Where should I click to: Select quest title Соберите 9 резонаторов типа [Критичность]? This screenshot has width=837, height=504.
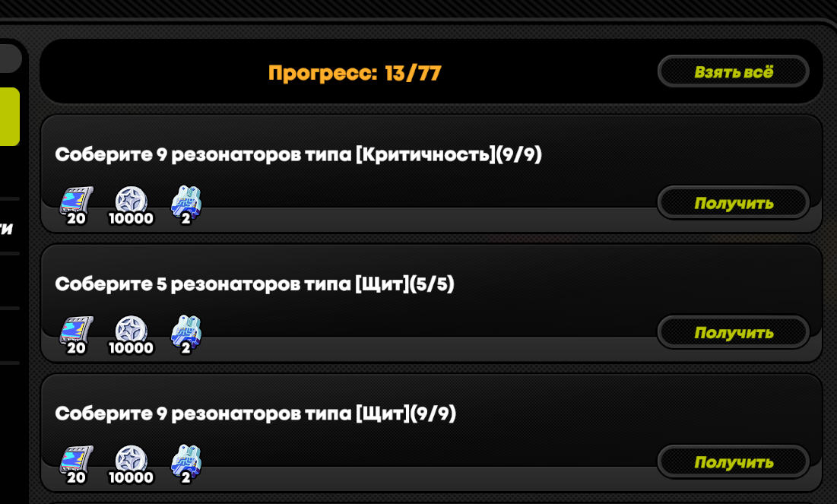pyautogui.click(x=299, y=154)
